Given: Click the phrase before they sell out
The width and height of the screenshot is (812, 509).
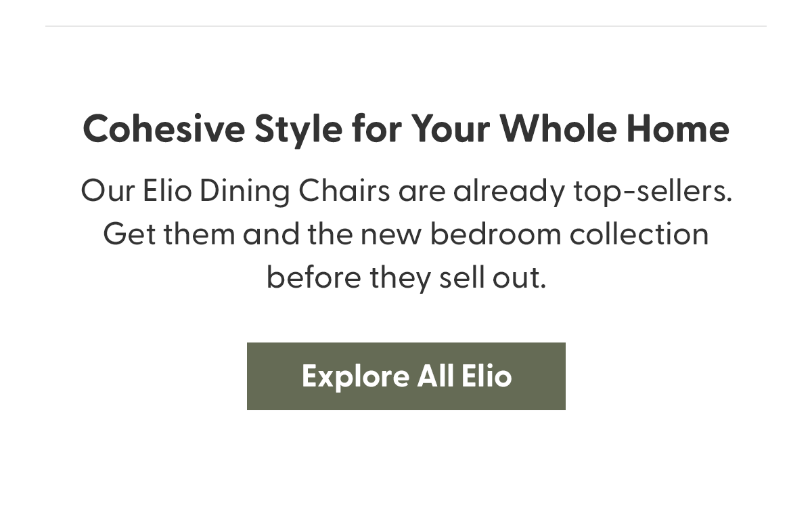Looking at the screenshot, I should click(x=406, y=277).
